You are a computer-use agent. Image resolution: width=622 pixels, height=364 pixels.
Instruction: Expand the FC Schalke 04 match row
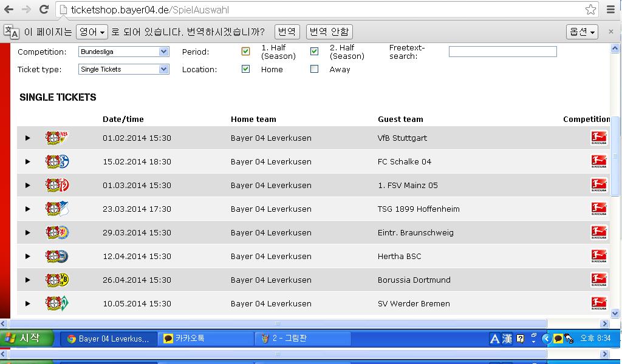point(27,161)
